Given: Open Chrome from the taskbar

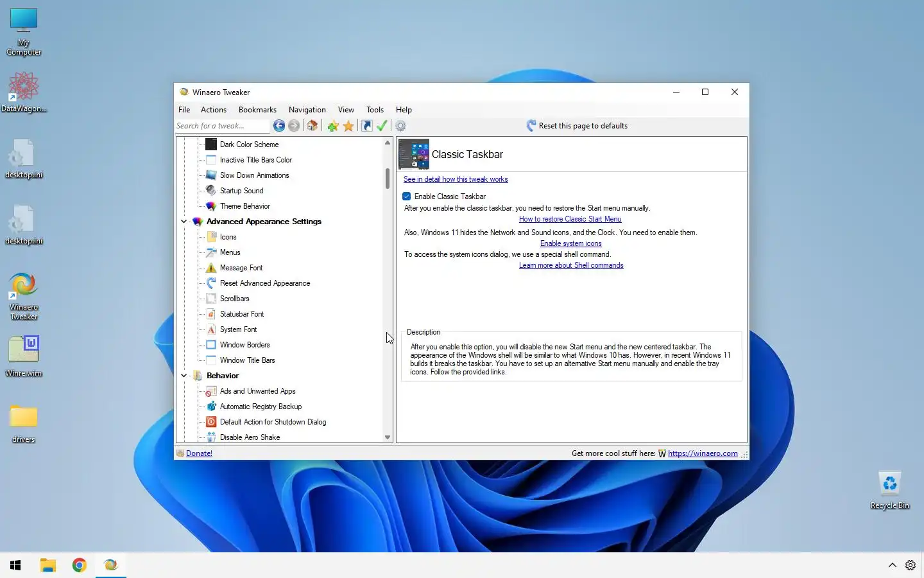Looking at the screenshot, I should pyautogui.click(x=80, y=565).
